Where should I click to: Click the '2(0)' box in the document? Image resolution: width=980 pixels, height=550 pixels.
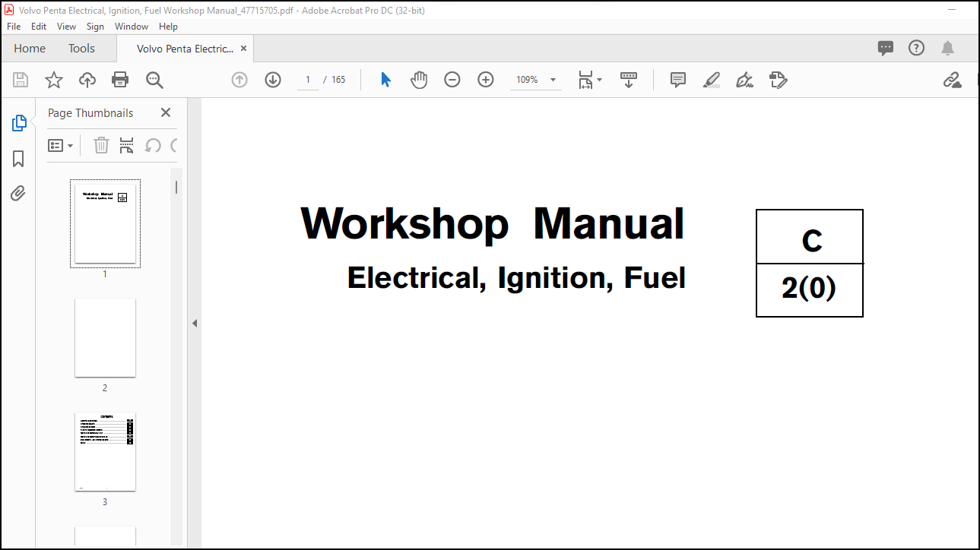tap(810, 290)
